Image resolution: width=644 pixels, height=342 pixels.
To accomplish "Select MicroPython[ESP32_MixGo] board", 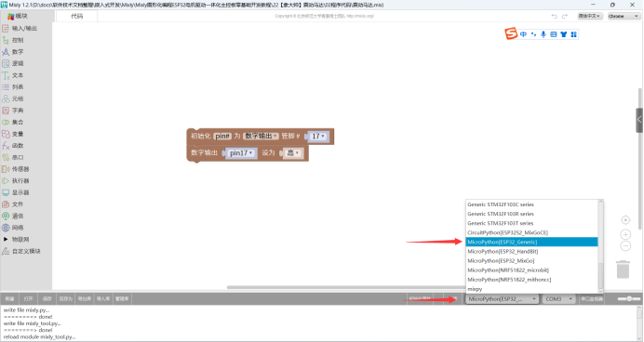I will (531, 261).
